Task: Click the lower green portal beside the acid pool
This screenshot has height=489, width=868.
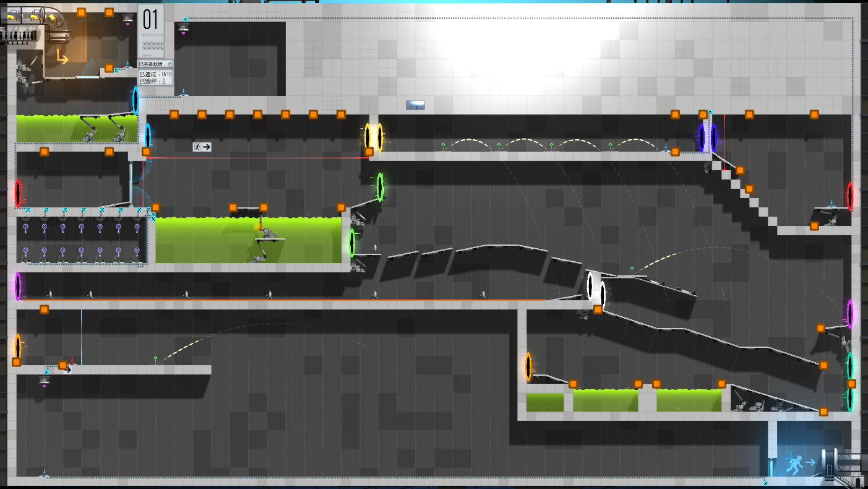Action: click(352, 243)
